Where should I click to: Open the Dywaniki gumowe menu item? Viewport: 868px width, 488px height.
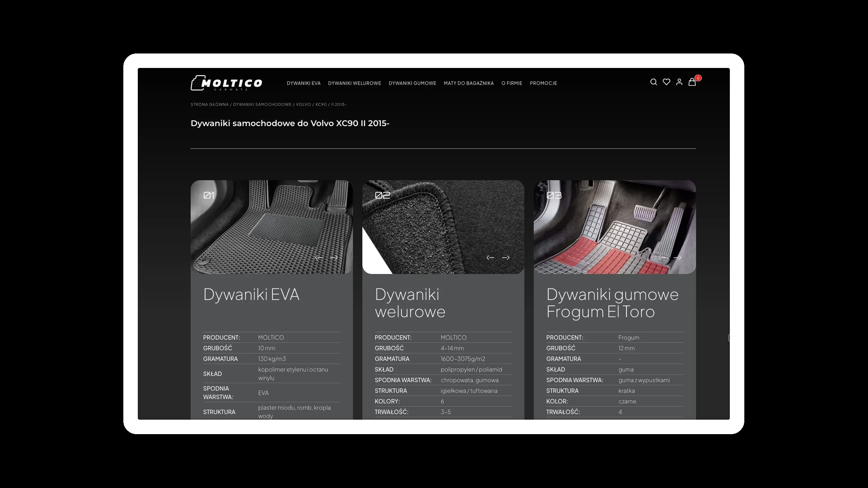pyautogui.click(x=412, y=83)
